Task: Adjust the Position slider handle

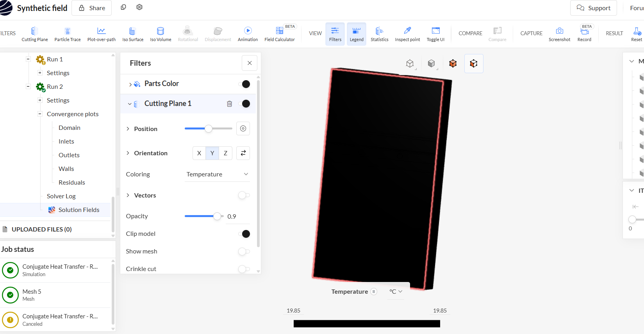Action: click(209, 128)
